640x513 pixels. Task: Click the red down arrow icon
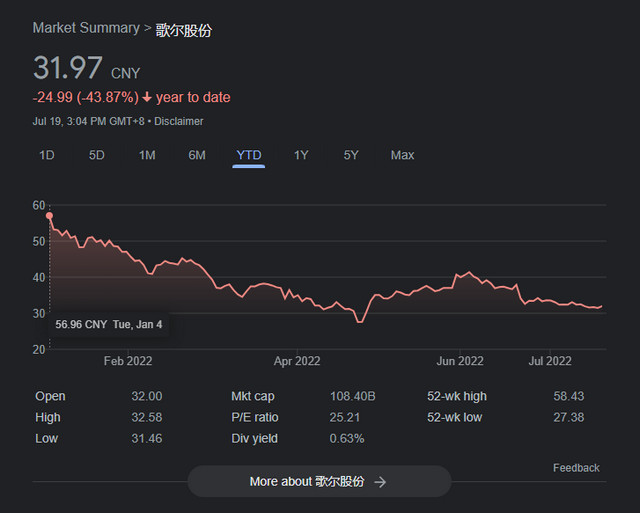click(x=147, y=98)
